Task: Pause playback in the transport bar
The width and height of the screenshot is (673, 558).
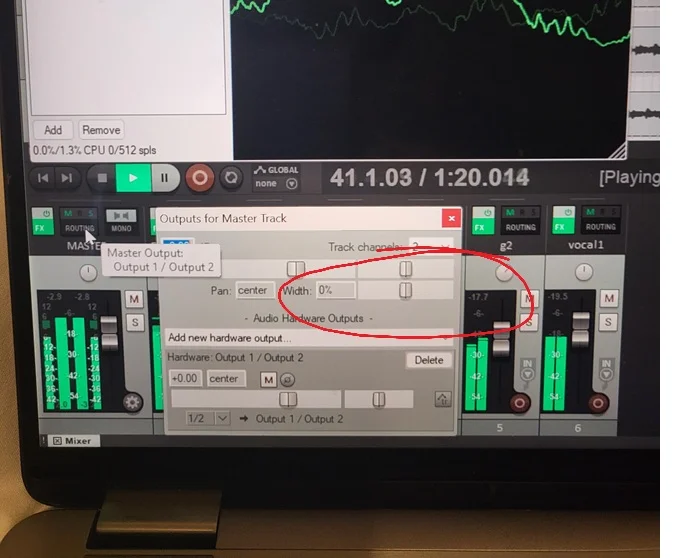Action: 164,178
